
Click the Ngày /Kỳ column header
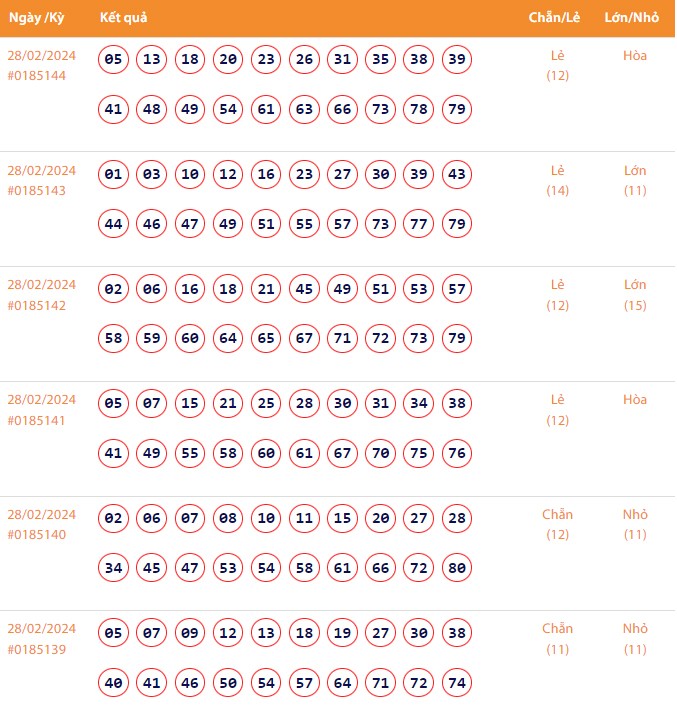[36, 18]
